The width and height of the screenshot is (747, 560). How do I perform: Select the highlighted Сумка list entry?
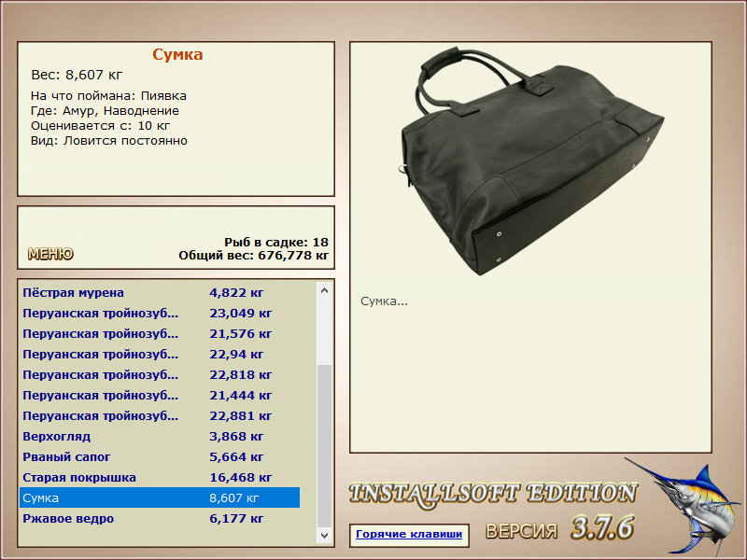[160, 497]
